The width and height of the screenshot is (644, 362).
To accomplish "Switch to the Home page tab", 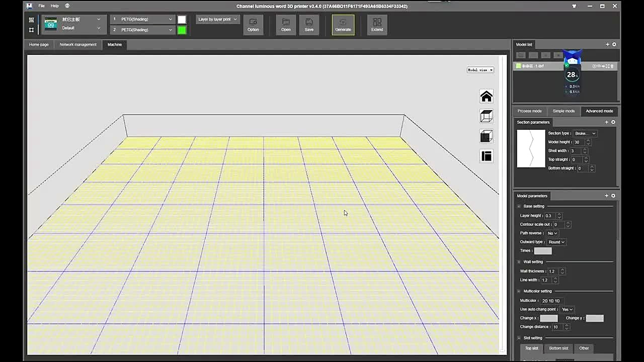I will (x=39, y=44).
